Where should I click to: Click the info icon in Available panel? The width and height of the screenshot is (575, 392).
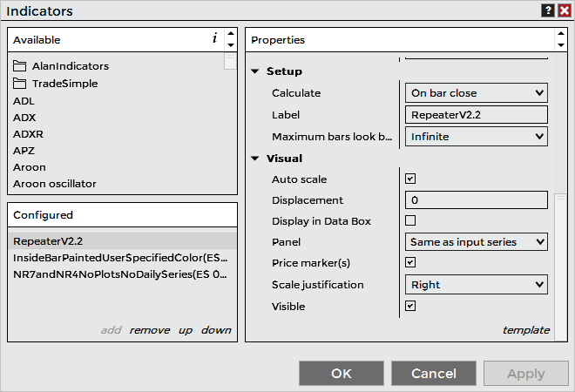214,39
